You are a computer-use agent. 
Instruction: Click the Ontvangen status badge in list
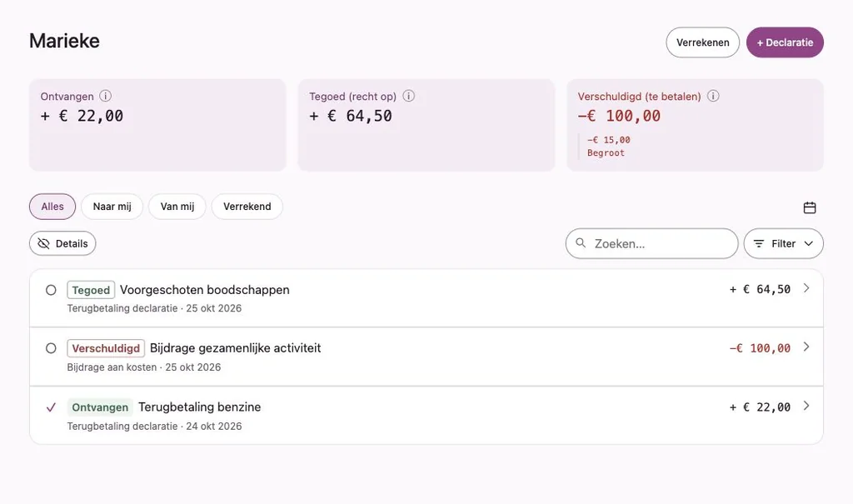pyautogui.click(x=100, y=407)
